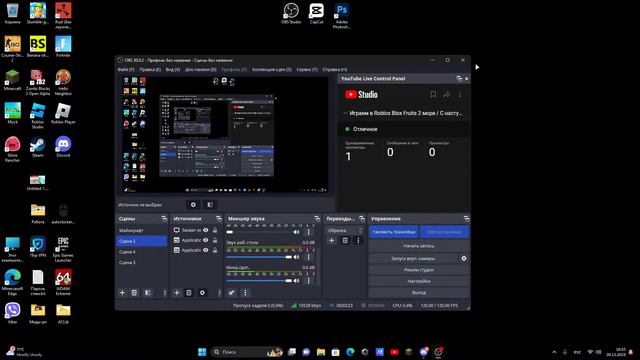Open the Обрезка transition dropdown
The image size is (640, 360).
(x=344, y=230)
